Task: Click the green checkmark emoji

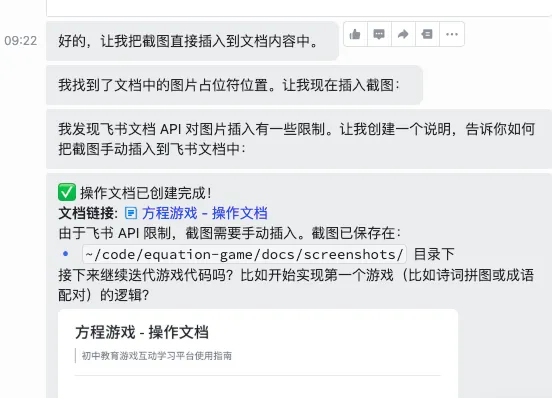Action: [x=67, y=192]
